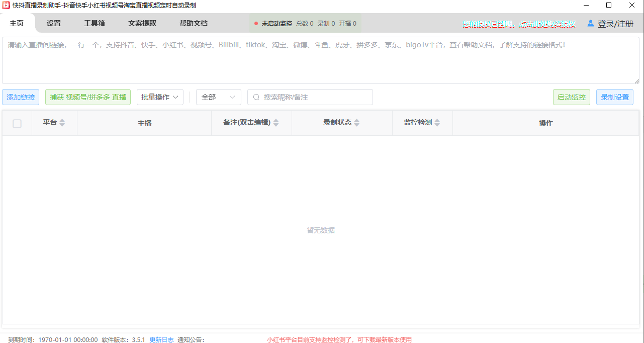Viewport: 644px width, 343px height.
Task: Click 登录/注册 link
Action: tap(615, 24)
